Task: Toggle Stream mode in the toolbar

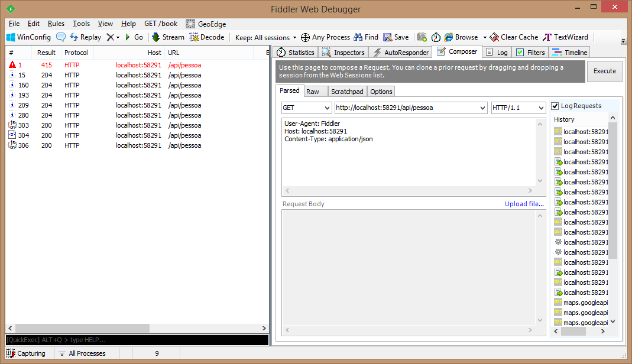Action: (168, 37)
